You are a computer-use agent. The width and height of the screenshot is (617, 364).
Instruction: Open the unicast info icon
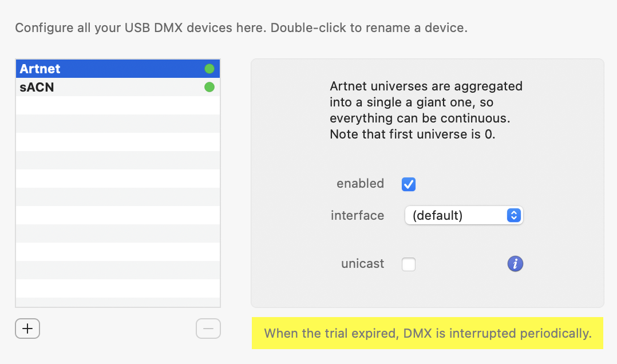[x=515, y=264]
